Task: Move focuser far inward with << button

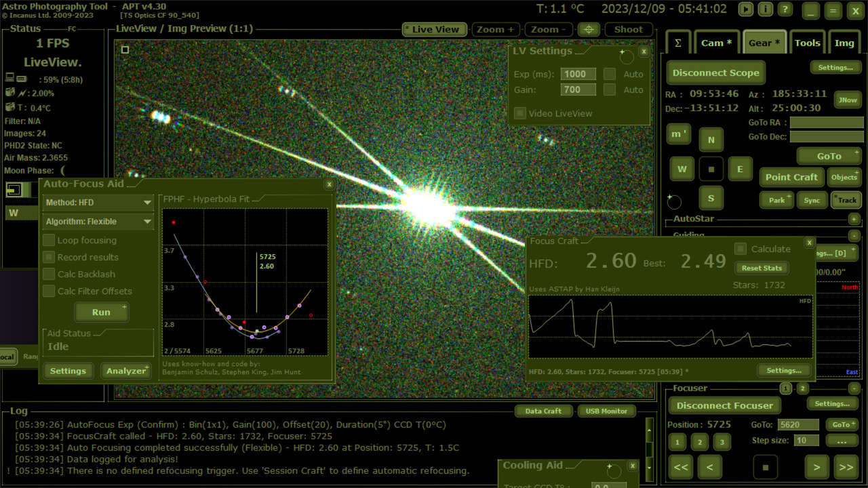Action: click(681, 467)
